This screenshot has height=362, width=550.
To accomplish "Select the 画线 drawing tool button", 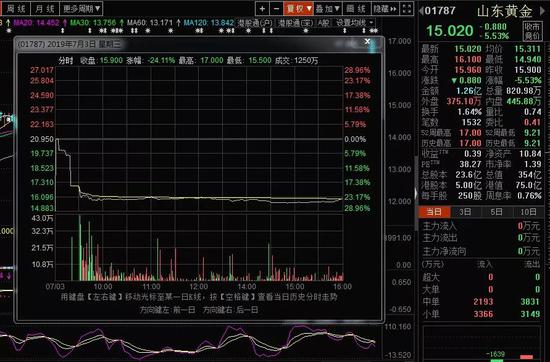I will (356, 9).
